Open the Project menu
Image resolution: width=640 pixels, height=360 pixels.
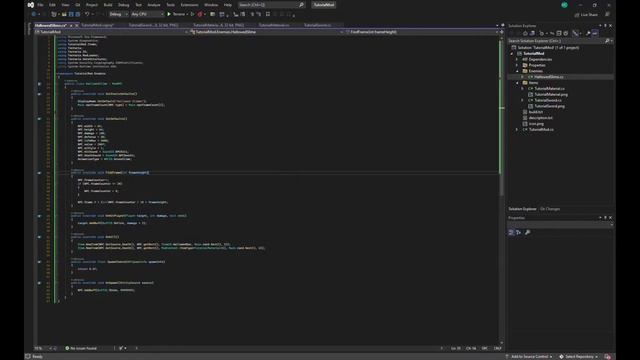92,5
